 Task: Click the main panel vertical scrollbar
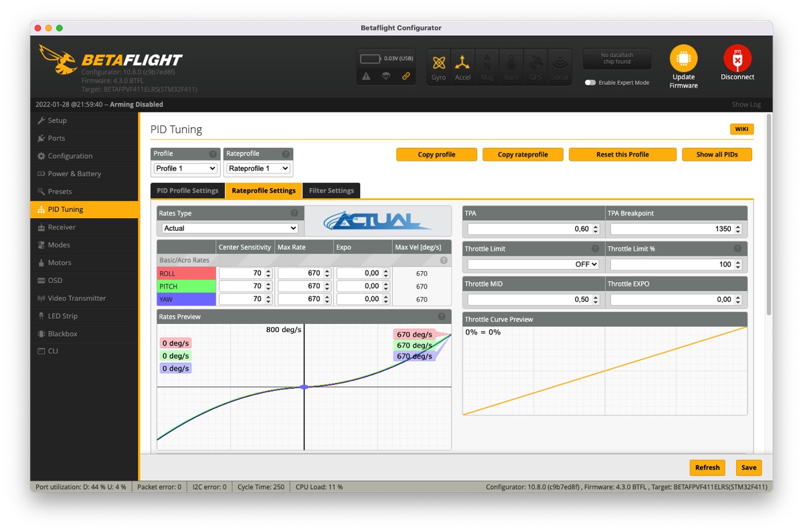point(768,214)
